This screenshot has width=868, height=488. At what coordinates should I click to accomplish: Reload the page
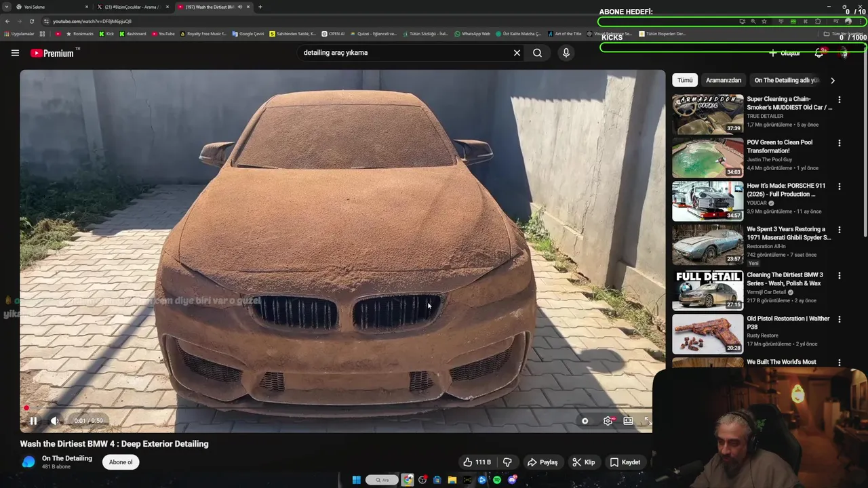tap(31, 21)
